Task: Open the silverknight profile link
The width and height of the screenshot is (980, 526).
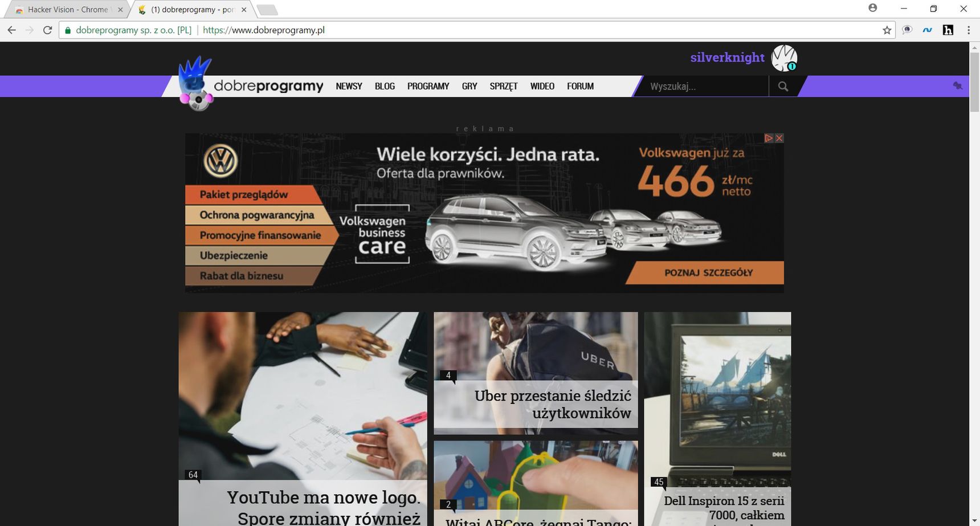Action: coord(727,58)
